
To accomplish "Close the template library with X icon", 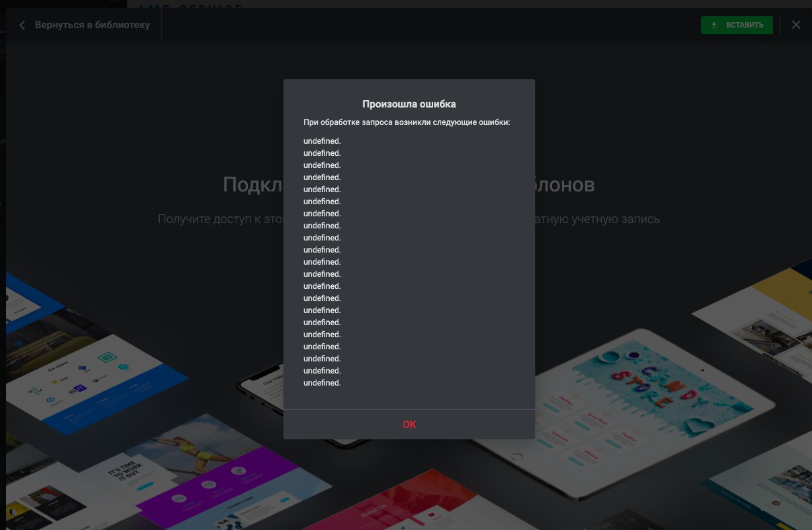I will pyautogui.click(x=796, y=25).
